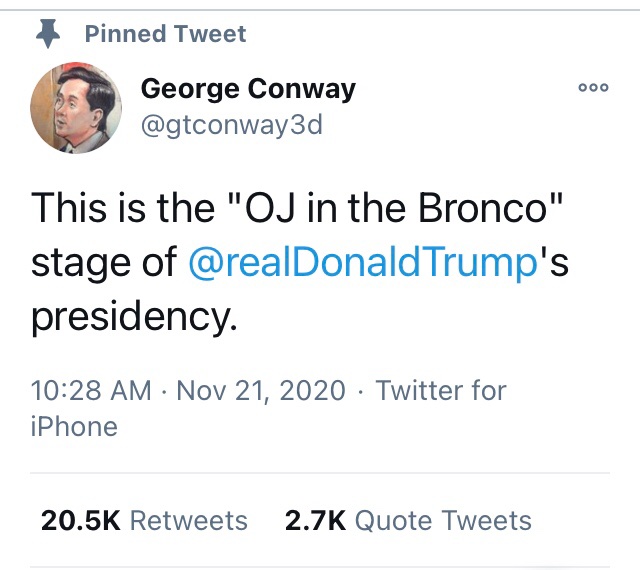Click the pin icon above the tweet
This screenshot has height=570, width=640.
(47, 34)
